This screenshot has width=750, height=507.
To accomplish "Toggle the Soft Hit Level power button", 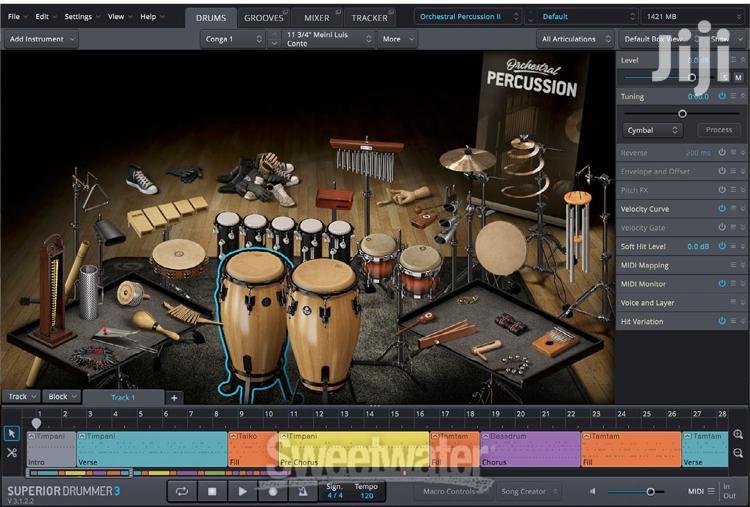I will tap(722, 246).
